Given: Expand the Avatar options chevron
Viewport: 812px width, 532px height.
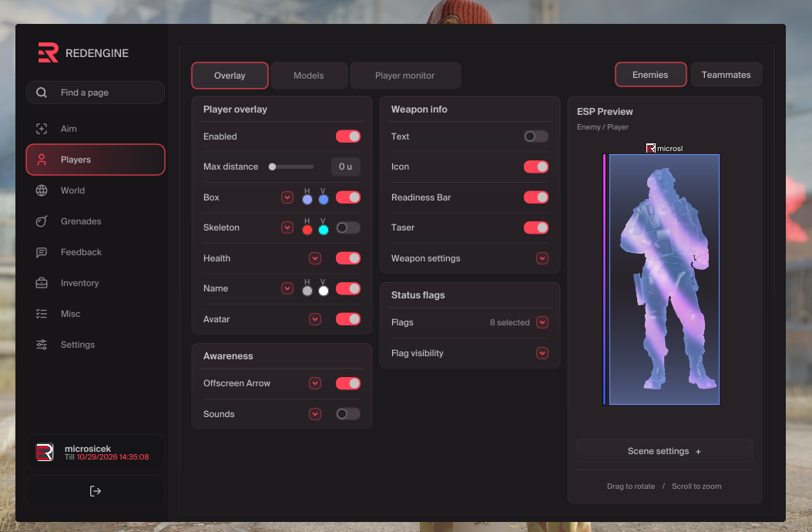Looking at the screenshot, I should 315,319.
